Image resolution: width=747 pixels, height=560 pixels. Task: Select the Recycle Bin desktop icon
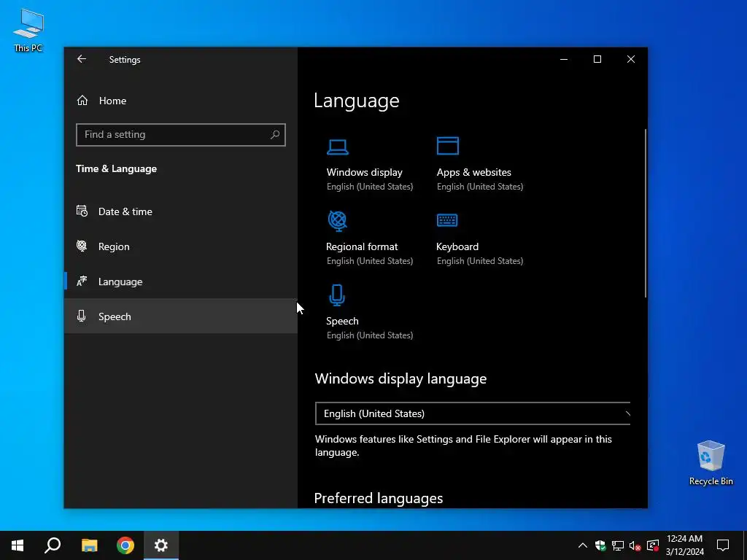coord(711,463)
